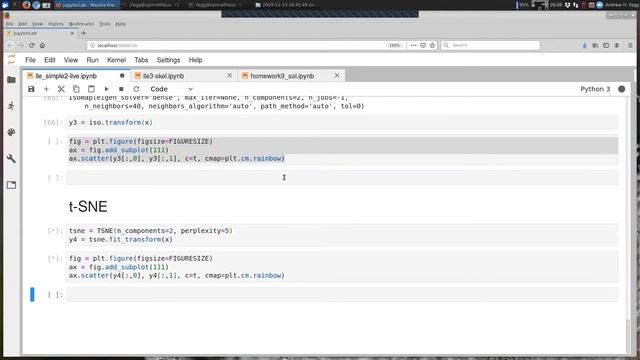This screenshot has height=360, width=640.
Task: Open Firefox downloads arrow icon
Action: [584, 45]
